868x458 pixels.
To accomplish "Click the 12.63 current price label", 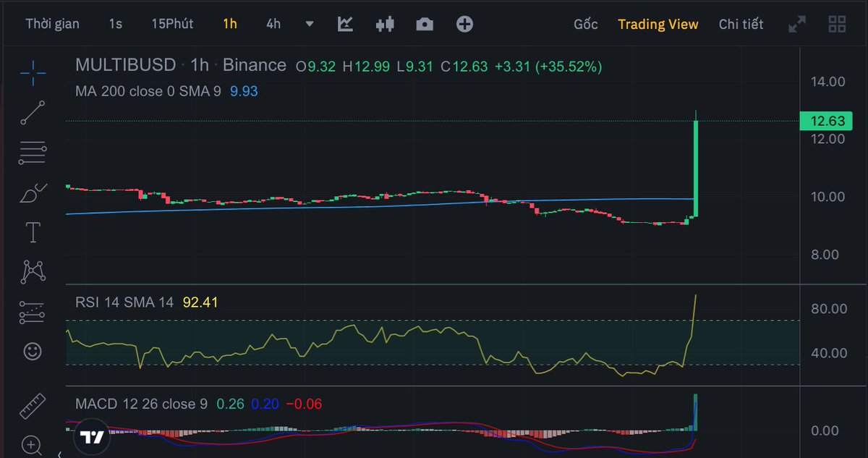I will coord(825,122).
